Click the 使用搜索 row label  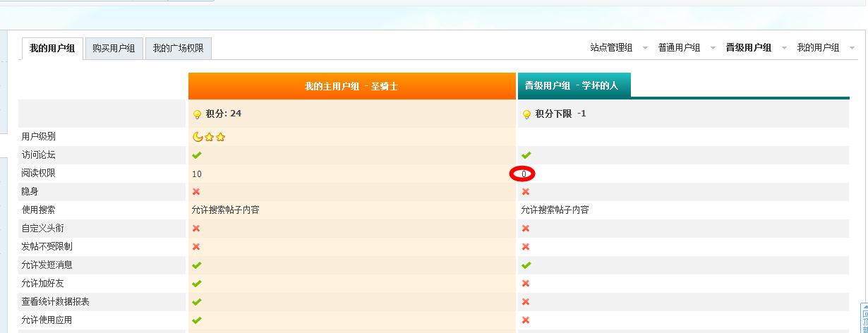pos(38,210)
